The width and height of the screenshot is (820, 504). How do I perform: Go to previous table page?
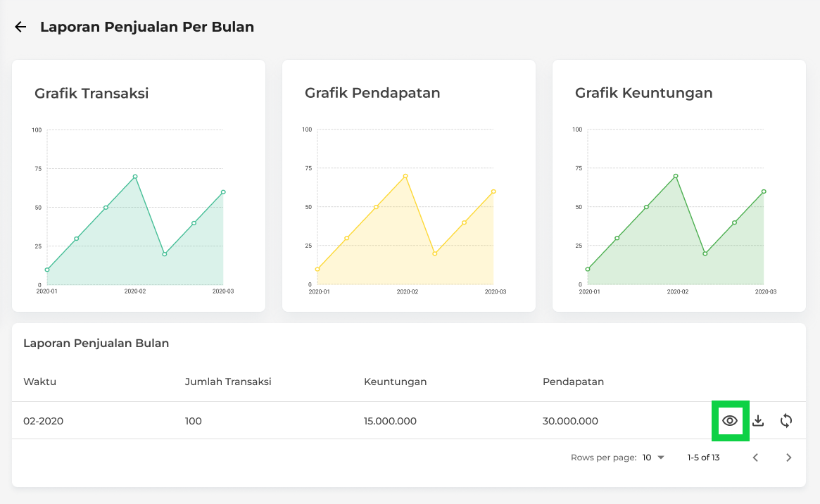755,458
